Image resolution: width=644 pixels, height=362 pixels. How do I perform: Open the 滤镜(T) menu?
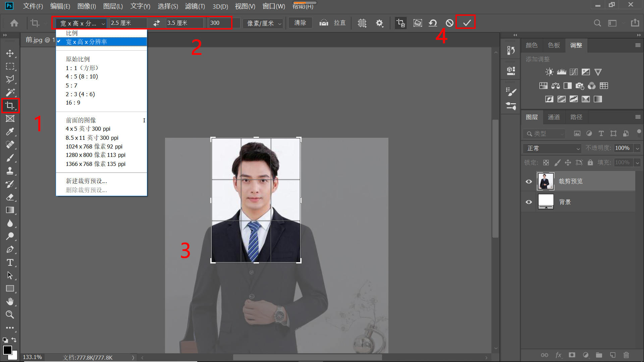click(x=195, y=6)
